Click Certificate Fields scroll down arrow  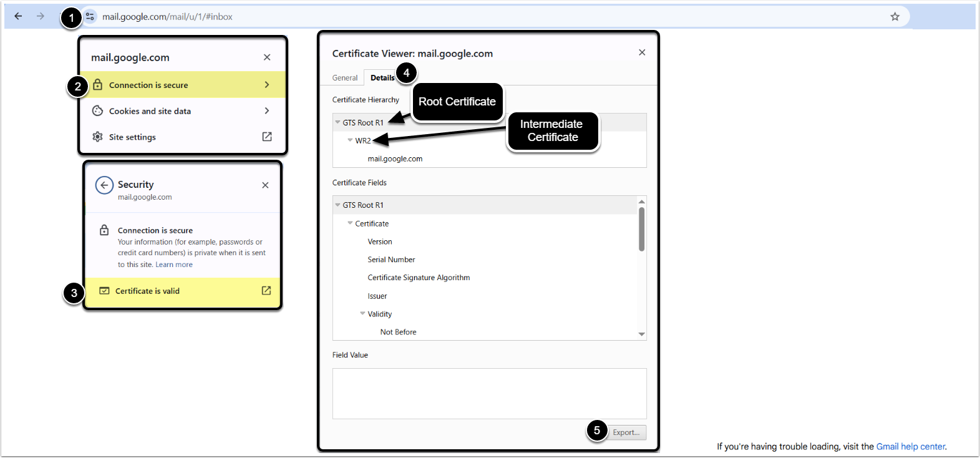point(641,334)
